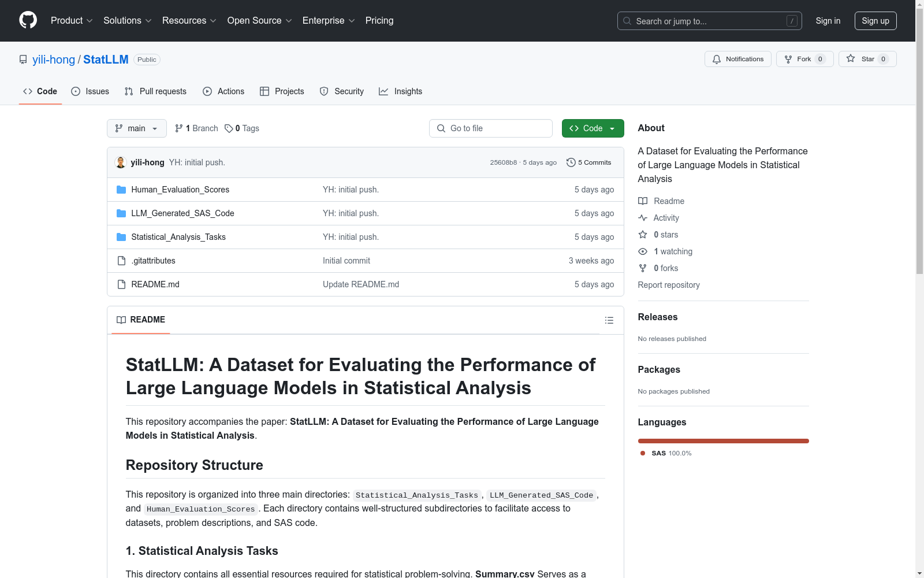
Task: Click the Activity pulse icon in About
Action: 643,218
